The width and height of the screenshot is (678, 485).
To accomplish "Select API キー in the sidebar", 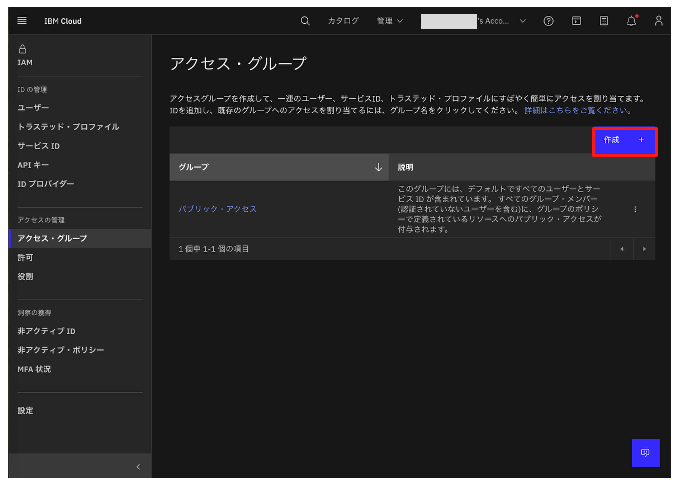I will tap(33, 164).
